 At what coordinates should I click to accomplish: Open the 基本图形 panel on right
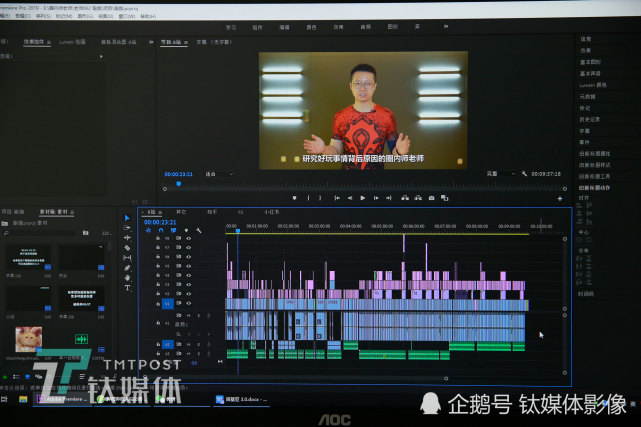(590, 62)
